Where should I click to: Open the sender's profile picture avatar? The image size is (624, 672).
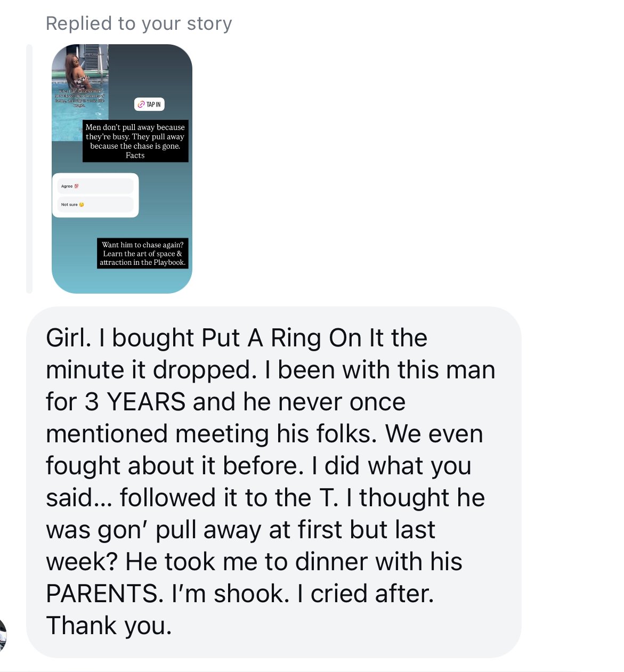click(2, 635)
